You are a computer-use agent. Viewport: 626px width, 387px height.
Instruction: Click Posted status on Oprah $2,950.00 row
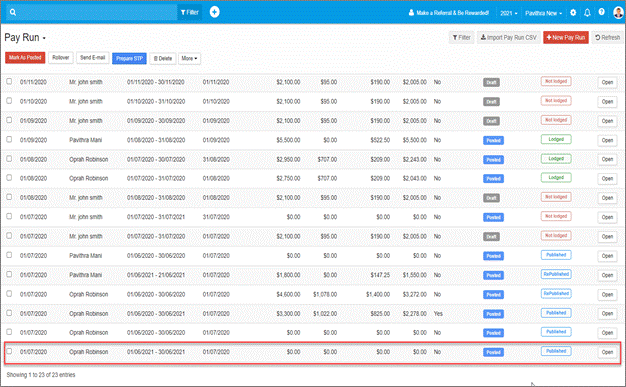coord(493,160)
